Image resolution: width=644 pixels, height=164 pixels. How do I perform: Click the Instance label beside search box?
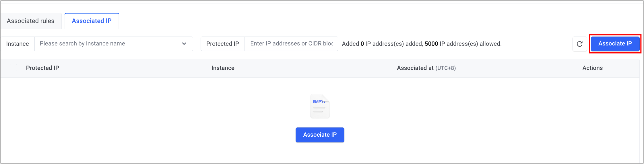click(18, 44)
